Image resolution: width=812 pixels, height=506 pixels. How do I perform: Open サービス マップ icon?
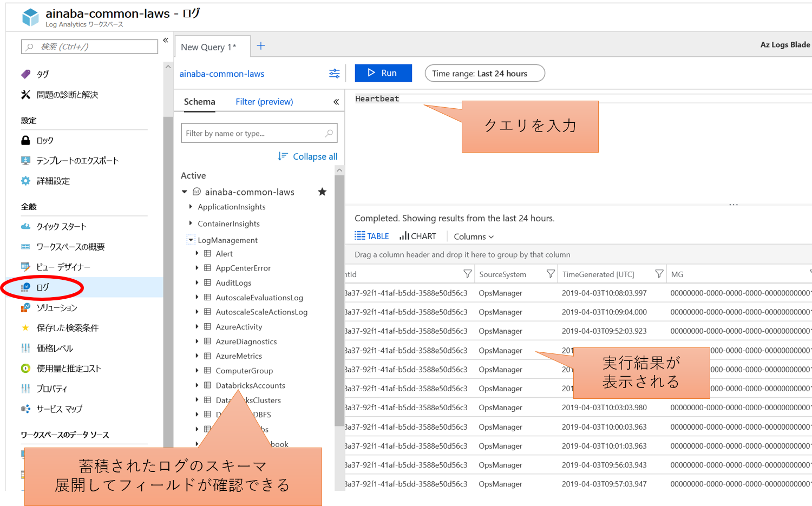click(x=25, y=409)
